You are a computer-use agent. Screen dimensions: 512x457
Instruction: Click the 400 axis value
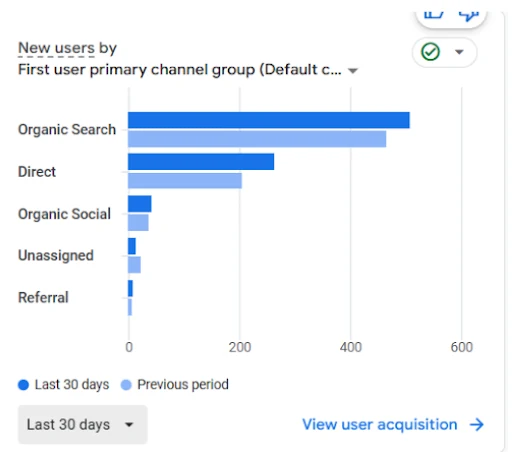351,347
